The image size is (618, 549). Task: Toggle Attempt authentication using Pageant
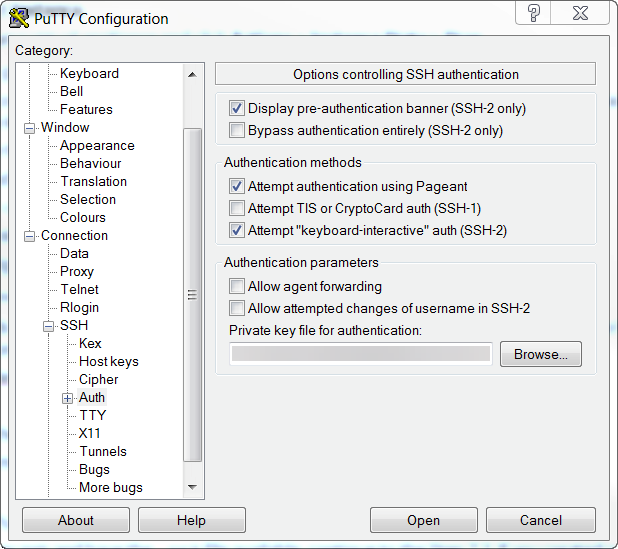236,186
